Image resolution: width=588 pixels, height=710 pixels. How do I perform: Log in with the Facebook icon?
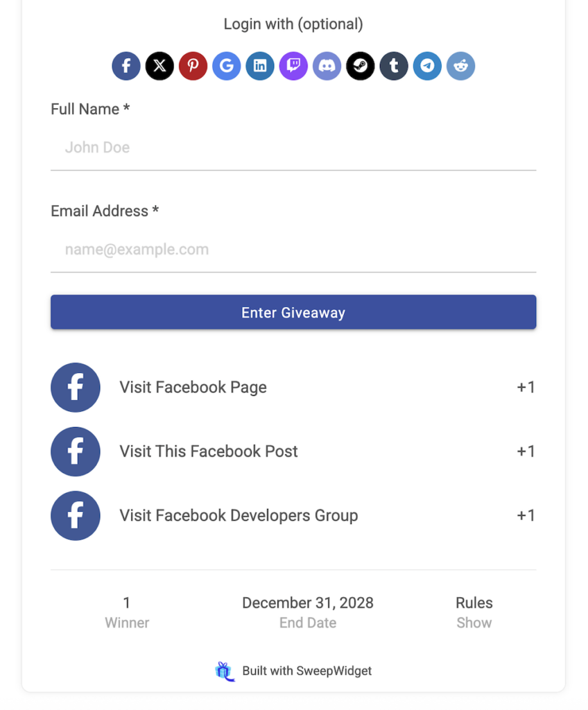point(126,67)
